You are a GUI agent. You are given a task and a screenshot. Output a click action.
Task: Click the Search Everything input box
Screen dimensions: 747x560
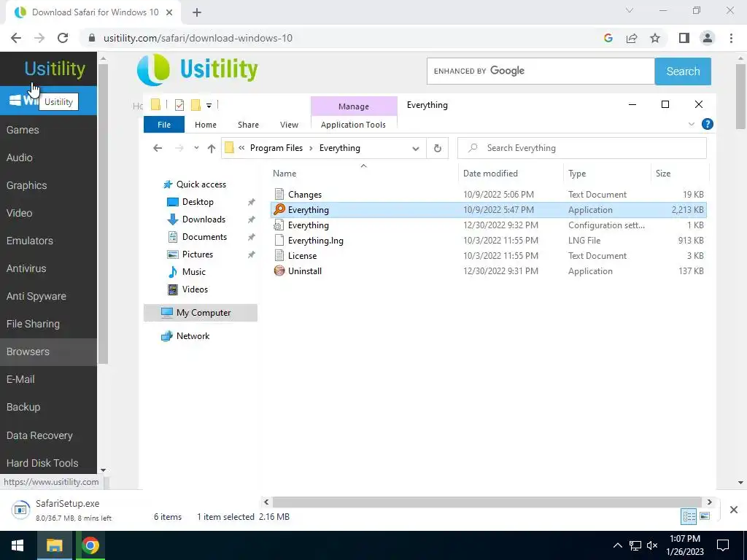tap(581, 148)
